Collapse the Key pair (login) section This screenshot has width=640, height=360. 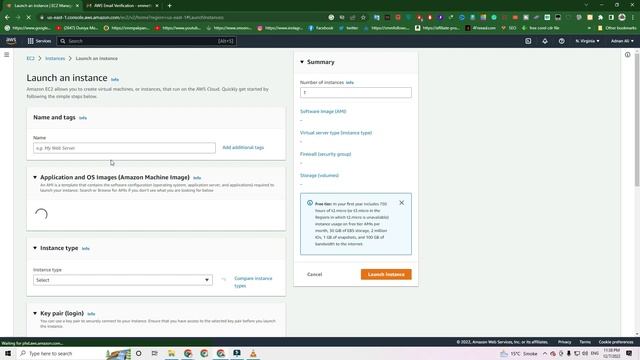click(35, 313)
